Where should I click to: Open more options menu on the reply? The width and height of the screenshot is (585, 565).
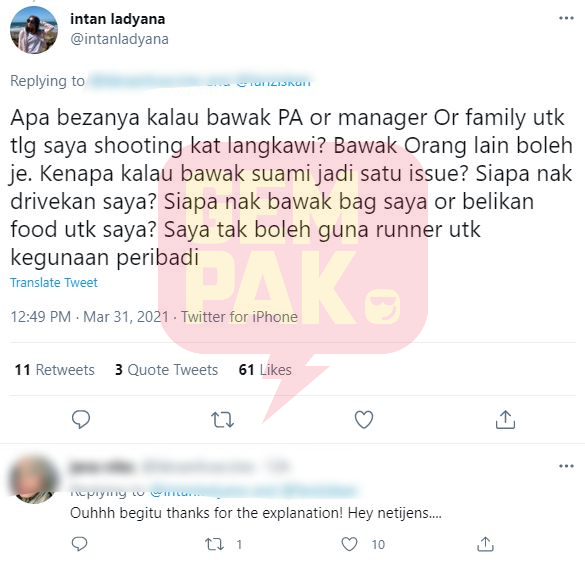pos(566,466)
